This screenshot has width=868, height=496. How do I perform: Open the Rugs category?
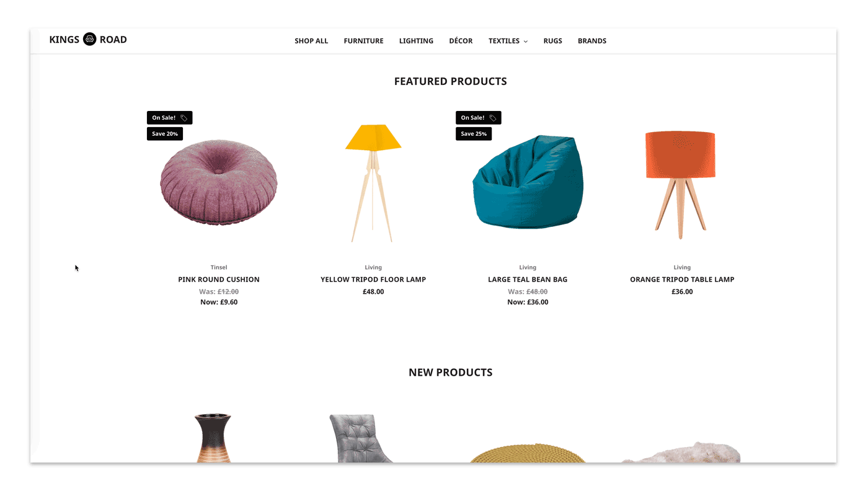[x=553, y=41]
